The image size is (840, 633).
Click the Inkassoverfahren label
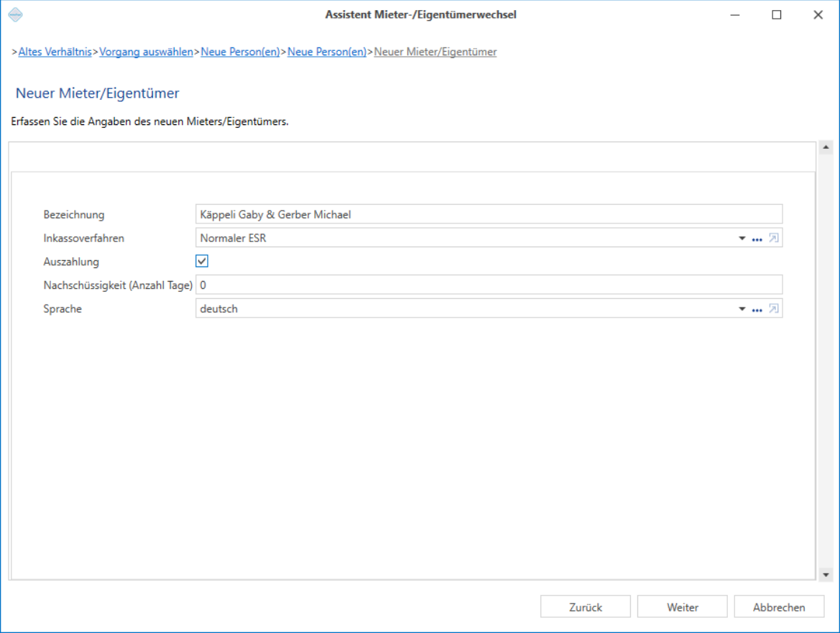click(83, 239)
